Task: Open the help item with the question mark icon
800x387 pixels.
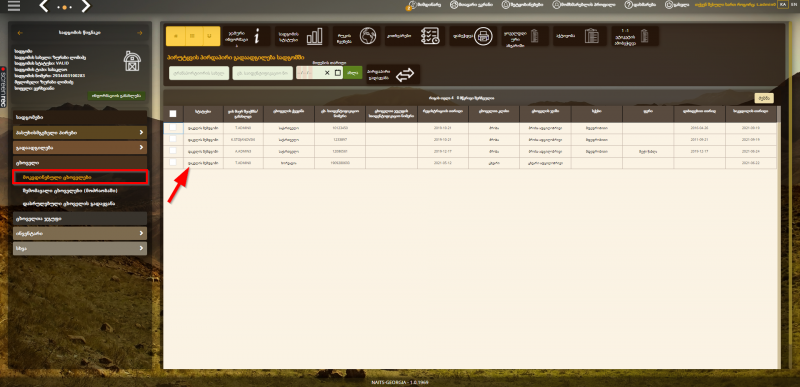Action: coord(640,5)
